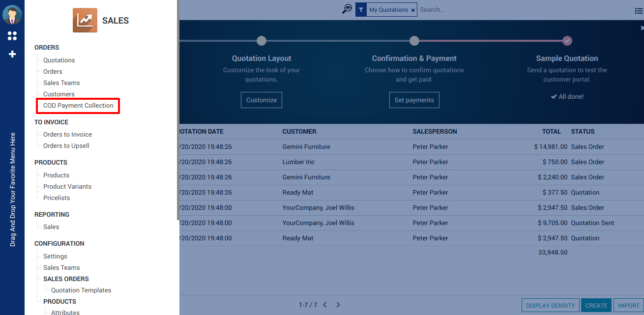Click the Customize button
The width and height of the screenshot is (644, 315).
pos(262,100)
